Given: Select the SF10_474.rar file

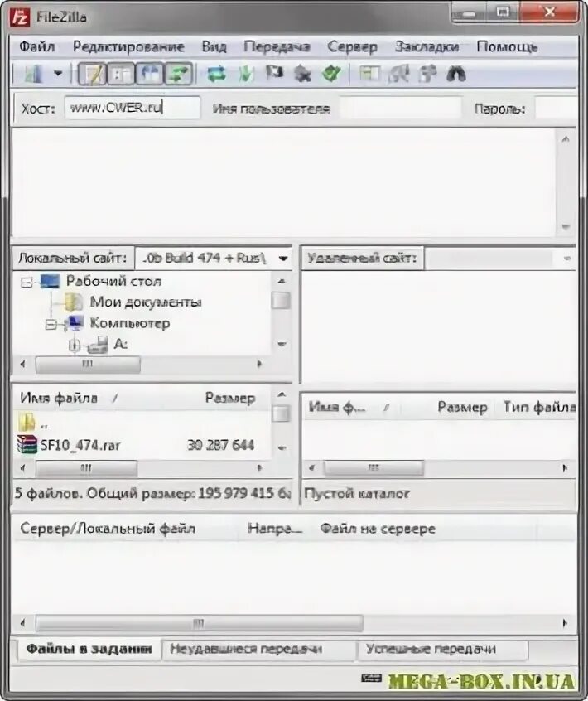Looking at the screenshot, I should click(x=80, y=445).
